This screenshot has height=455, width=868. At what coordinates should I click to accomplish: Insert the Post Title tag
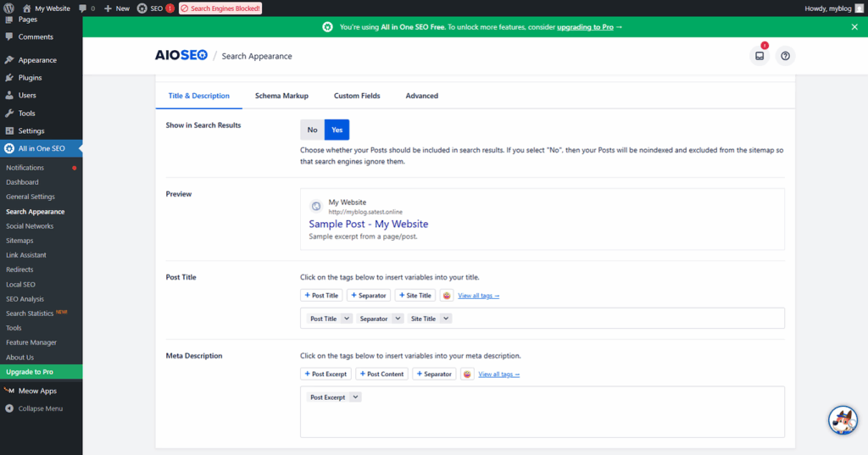tap(321, 296)
